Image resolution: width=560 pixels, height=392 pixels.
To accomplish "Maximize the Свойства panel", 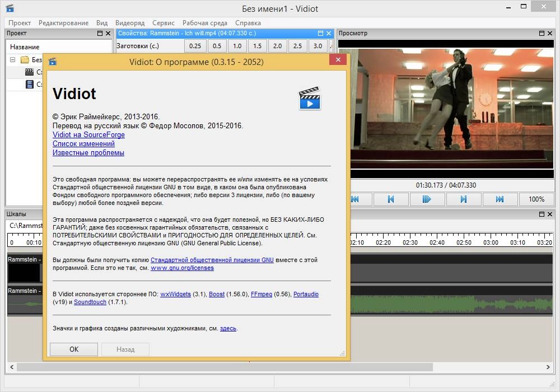I will coord(320,33).
